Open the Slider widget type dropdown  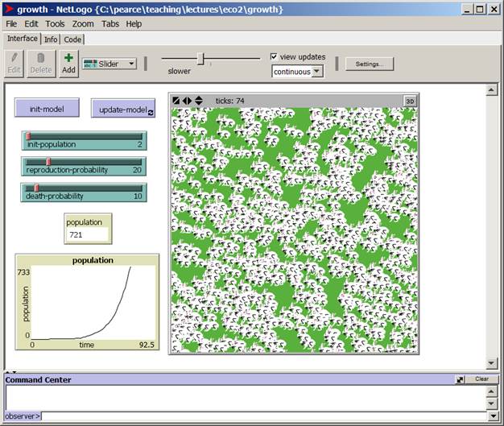[109, 64]
